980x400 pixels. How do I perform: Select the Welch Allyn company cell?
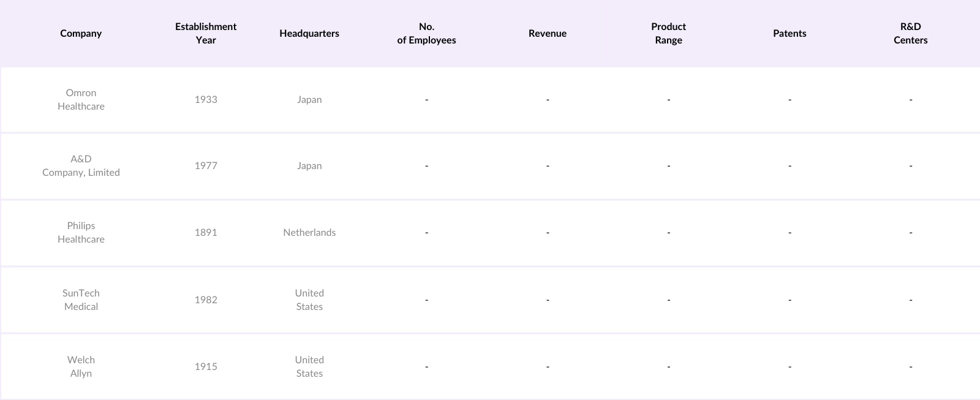click(x=81, y=367)
